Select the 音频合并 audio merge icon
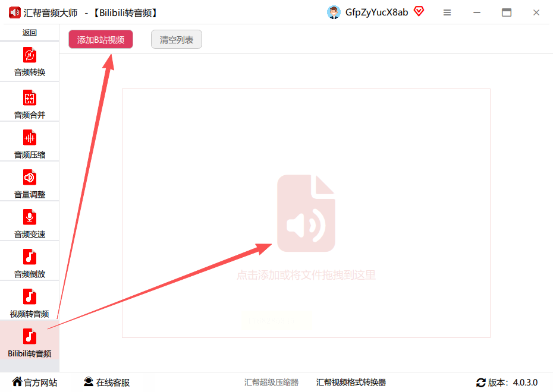The height and width of the screenshot is (392, 553). [x=30, y=98]
